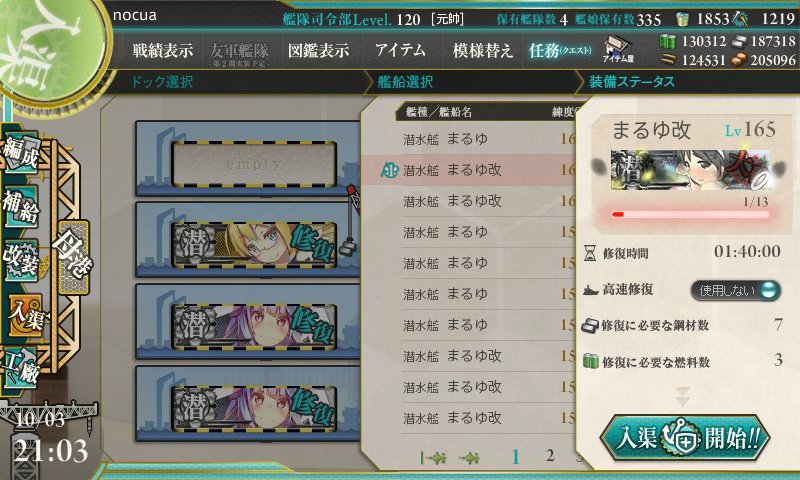The image size is (800, 480).
Task: Open the 任務 quest menu
Action: point(560,50)
